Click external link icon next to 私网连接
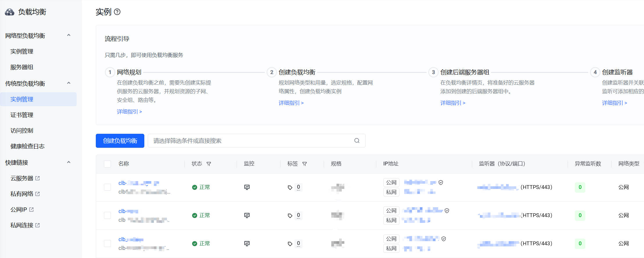 tap(37, 225)
